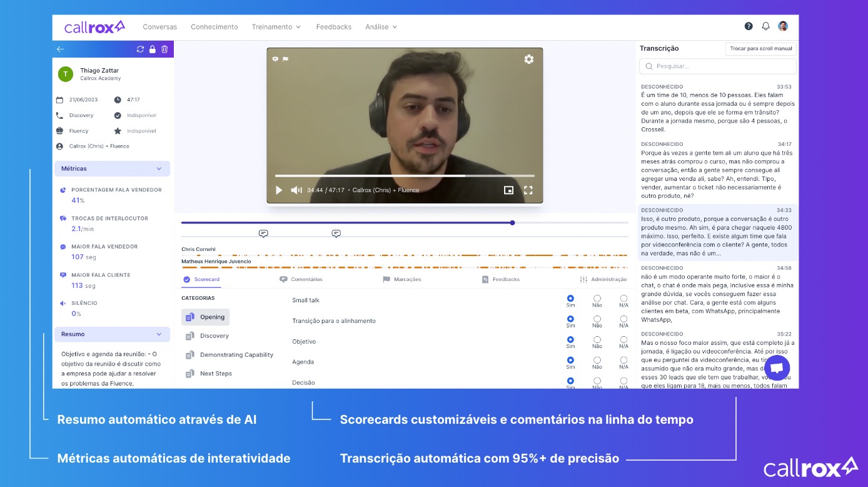Click the main timeline seek handle
Image resolution: width=868 pixels, height=487 pixels.
[512, 223]
